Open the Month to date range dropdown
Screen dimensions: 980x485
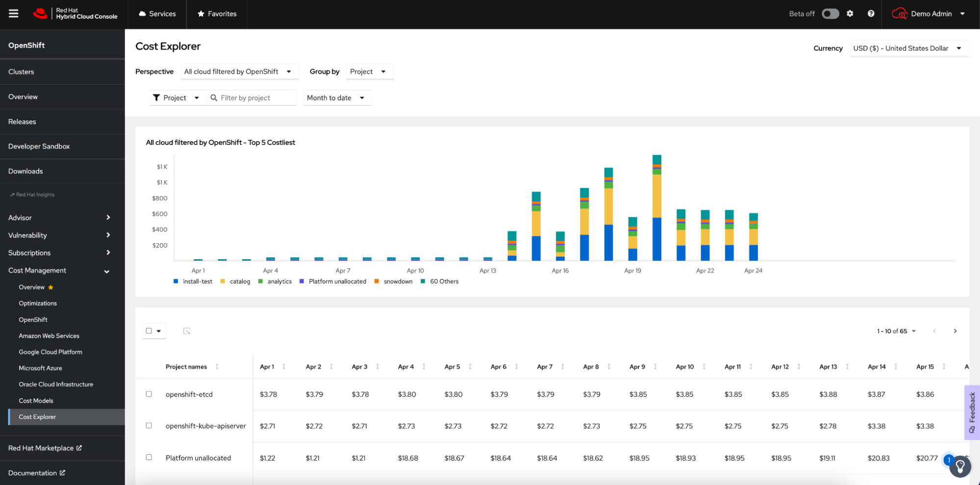coord(337,98)
